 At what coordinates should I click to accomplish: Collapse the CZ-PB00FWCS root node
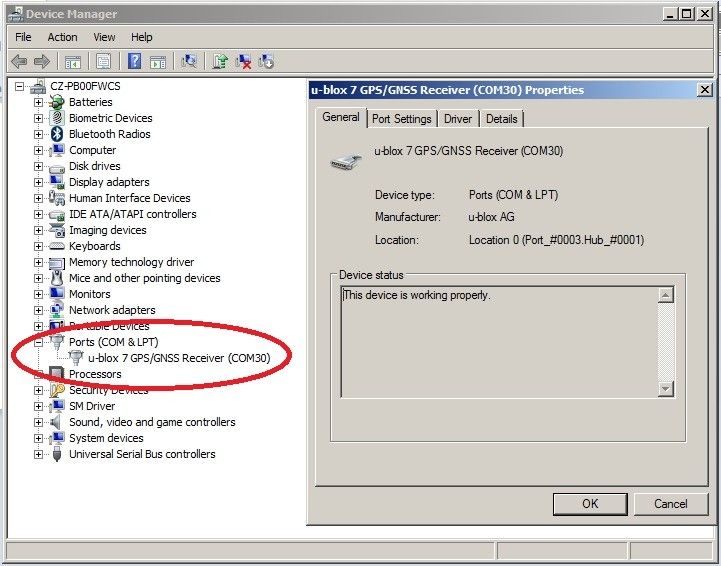tap(19, 86)
